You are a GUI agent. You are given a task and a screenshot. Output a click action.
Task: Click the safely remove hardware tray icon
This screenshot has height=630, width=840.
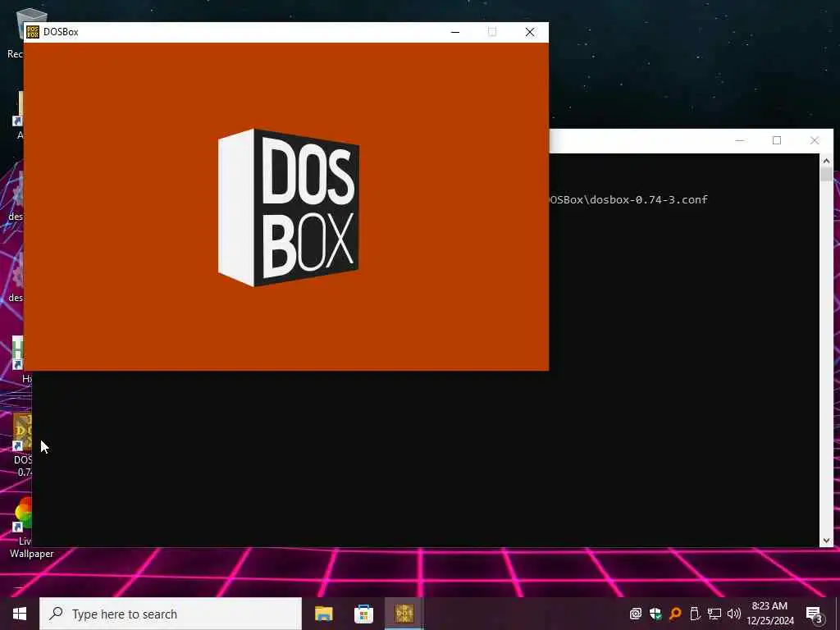[695, 614]
